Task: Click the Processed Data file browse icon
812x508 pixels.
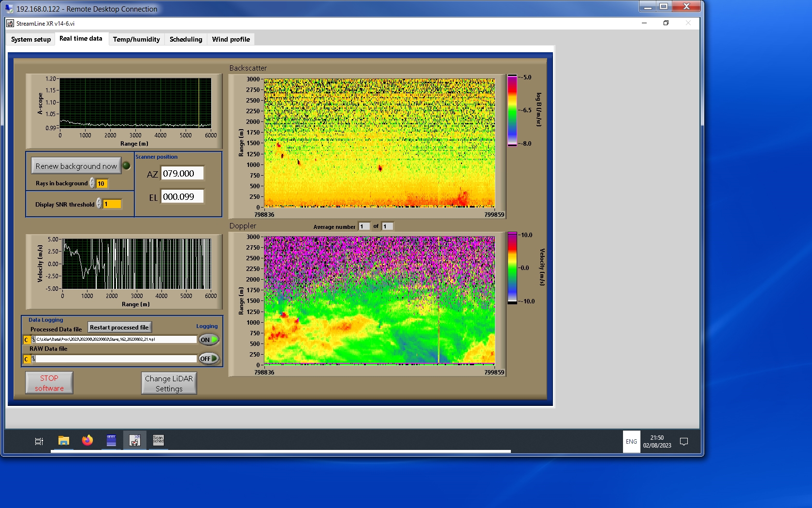Action: pos(33,340)
